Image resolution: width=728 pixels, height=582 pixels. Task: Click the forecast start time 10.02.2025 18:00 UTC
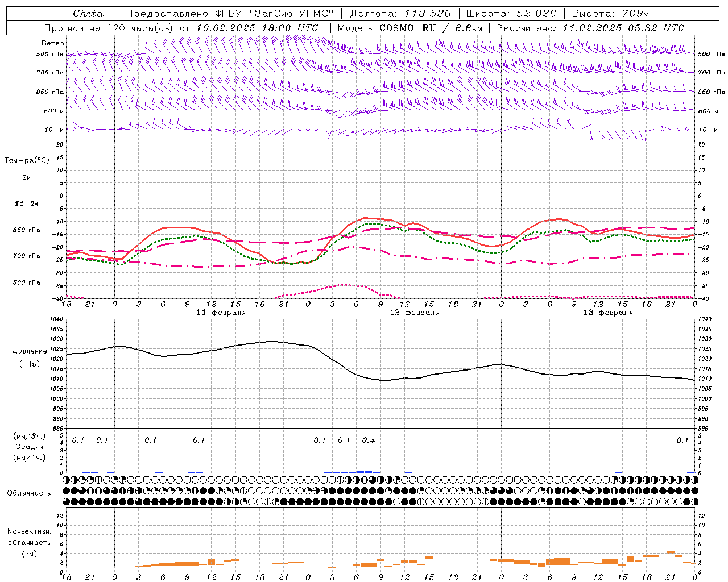(x=257, y=28)
